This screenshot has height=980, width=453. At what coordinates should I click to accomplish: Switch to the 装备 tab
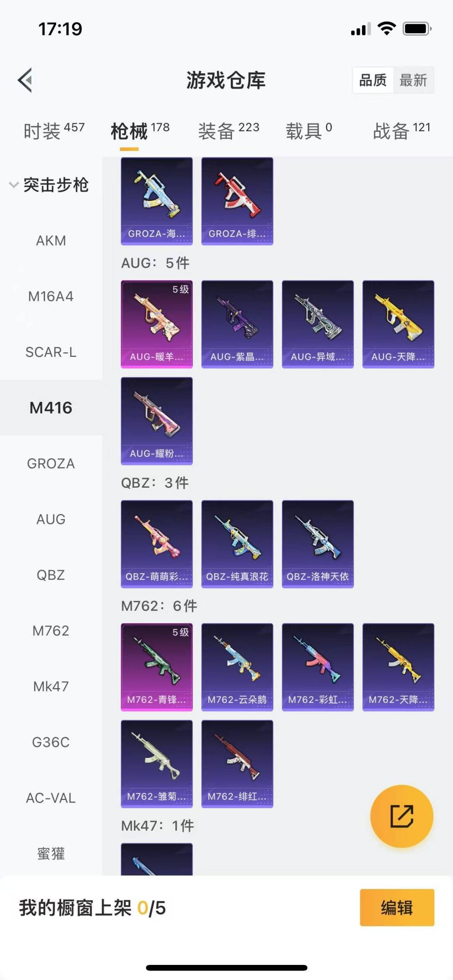point(229,131)
